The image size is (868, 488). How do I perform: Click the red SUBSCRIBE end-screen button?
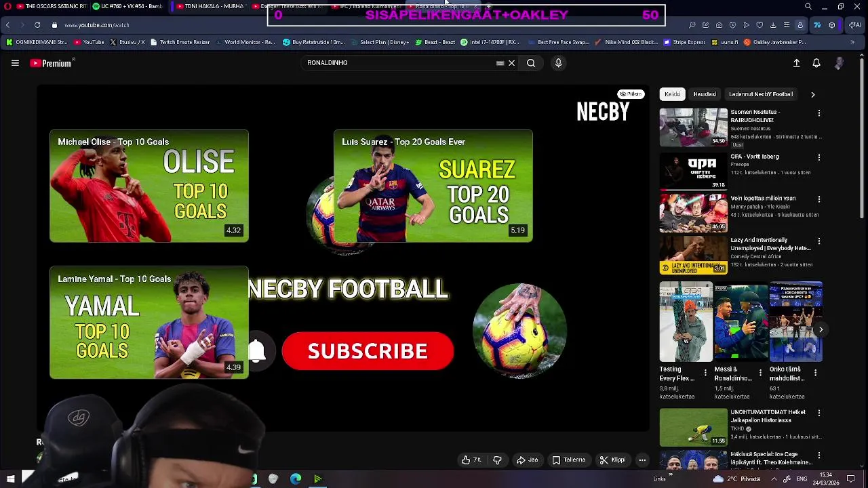368,351
